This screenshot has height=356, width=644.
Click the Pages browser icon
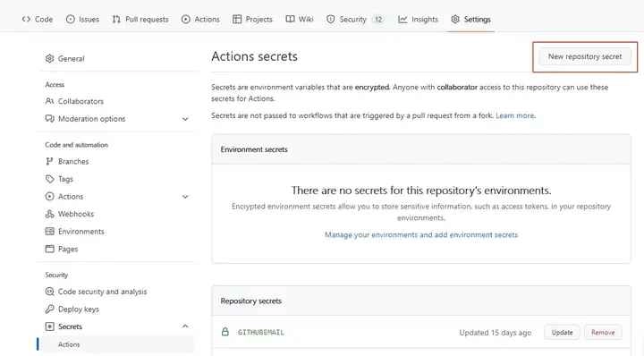click(50, 249)
